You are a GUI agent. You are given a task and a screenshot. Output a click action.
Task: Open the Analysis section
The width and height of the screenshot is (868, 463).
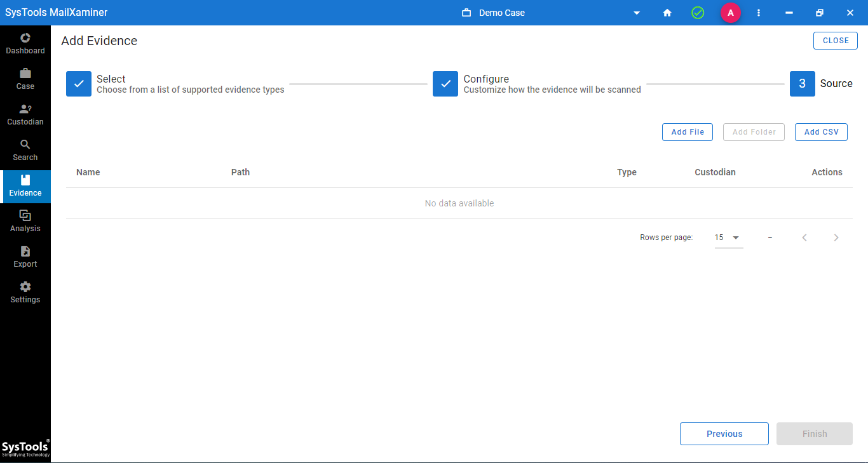25,221
